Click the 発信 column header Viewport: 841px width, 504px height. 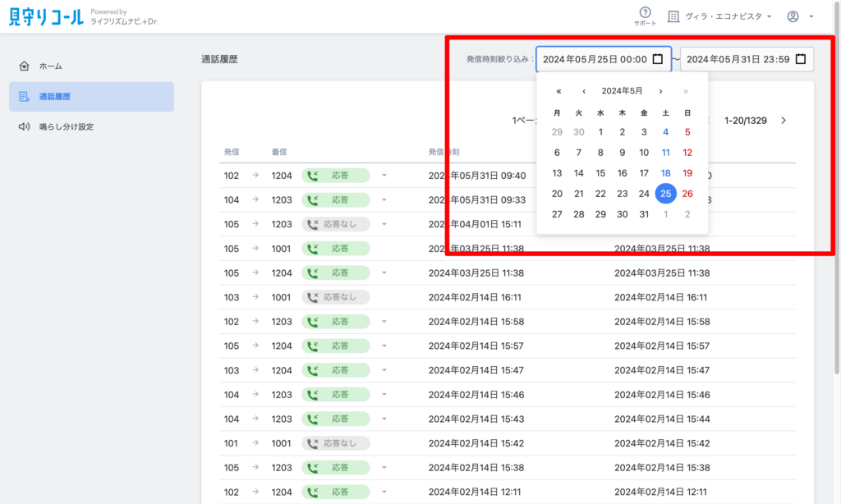pyautogui.click(x=232, y=153)
